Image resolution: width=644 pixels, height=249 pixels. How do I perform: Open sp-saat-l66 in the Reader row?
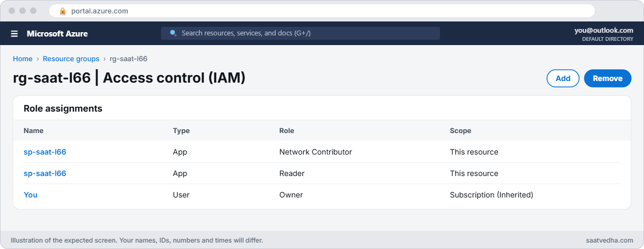tap(45, 173)
